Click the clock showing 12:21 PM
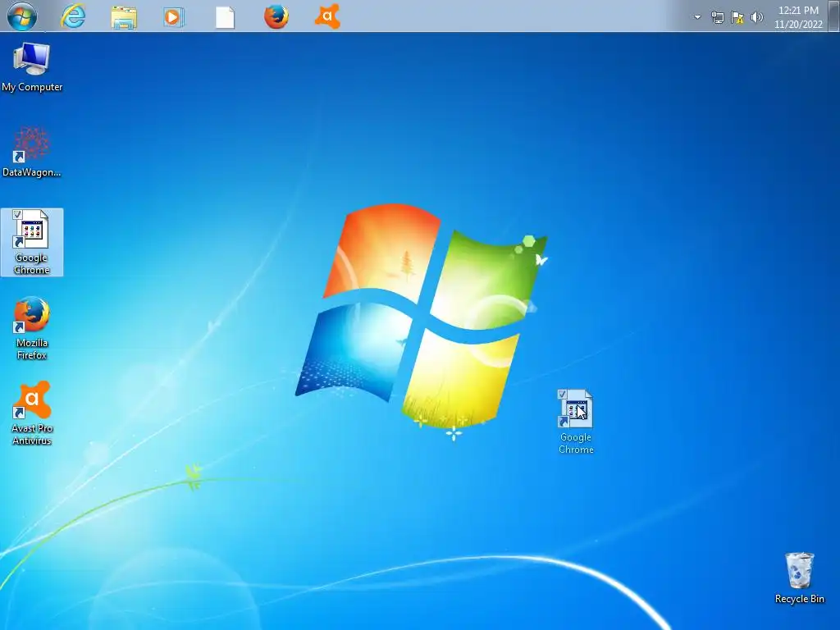 point(798,17)
